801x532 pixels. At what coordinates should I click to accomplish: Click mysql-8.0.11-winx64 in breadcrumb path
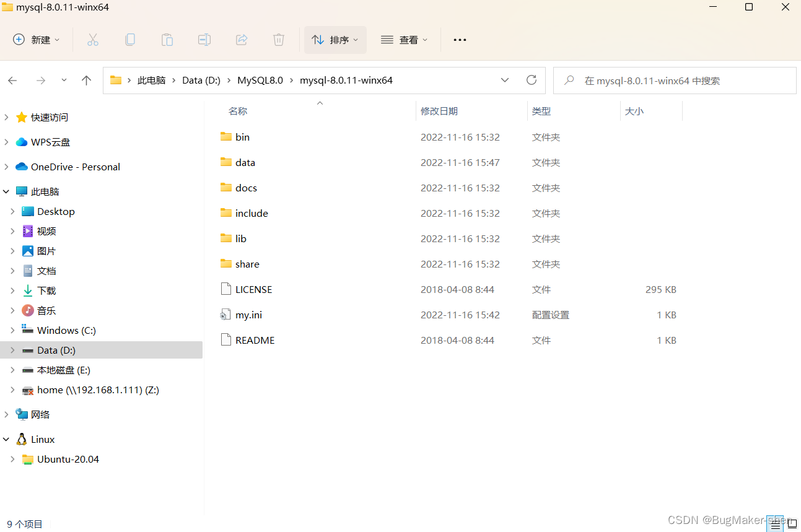(x=346, y=81)
